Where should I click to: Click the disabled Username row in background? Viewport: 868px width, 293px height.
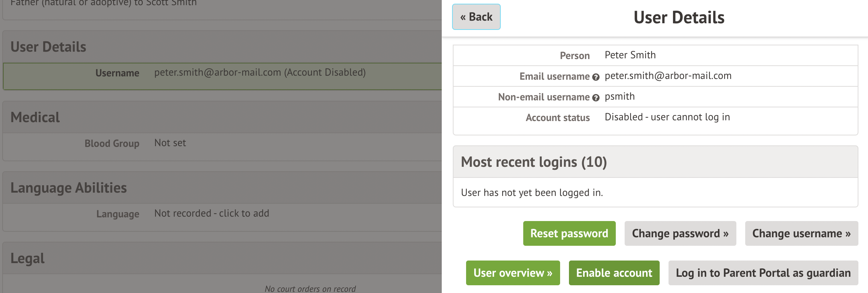coord(260,73)
